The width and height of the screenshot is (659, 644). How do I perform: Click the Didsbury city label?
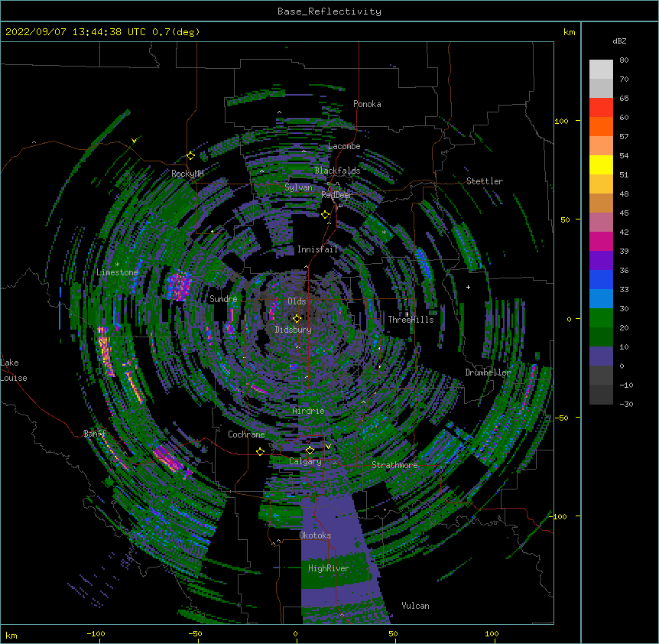[x=294, y=330]
